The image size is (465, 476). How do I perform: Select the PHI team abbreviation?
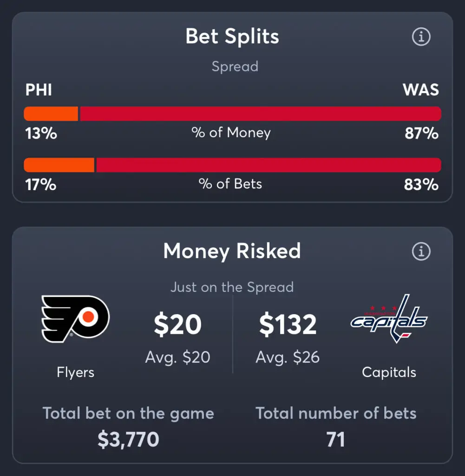tap(39, 90)
